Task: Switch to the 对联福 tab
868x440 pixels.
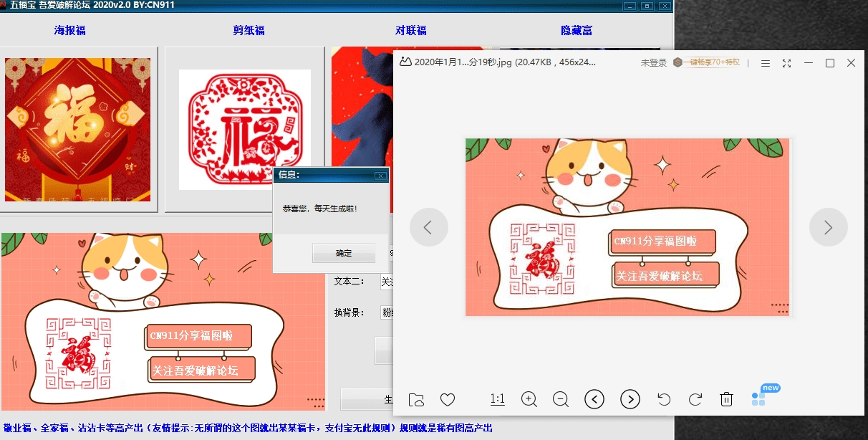Action: click(x=410, y=31)
